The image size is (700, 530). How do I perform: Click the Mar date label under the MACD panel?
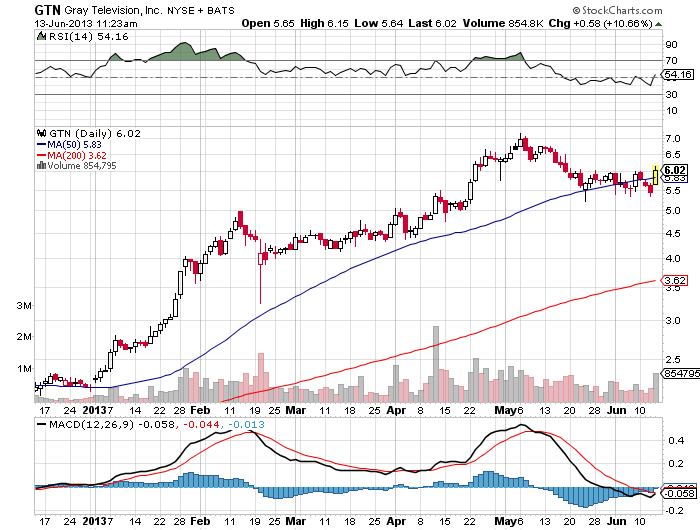pyautogui.click(x=296, y=521)
